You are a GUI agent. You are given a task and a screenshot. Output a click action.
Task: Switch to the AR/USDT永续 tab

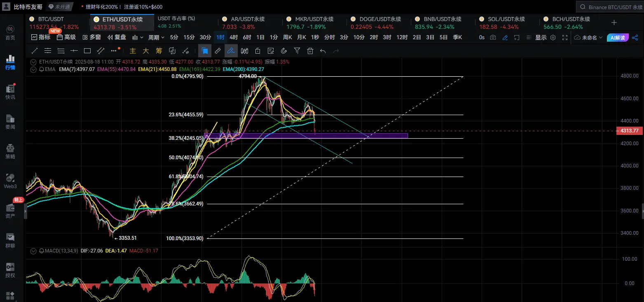click(x=251, y=23)
